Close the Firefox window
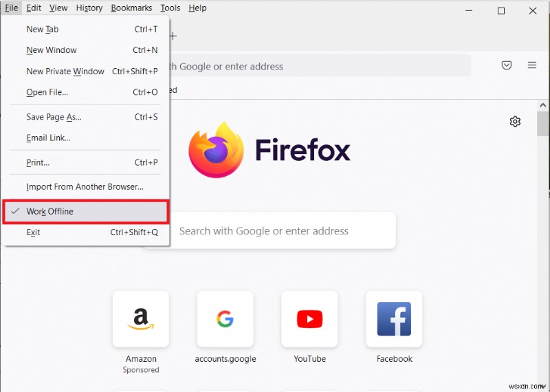Screen dimensions: 550x392 [532, 10]
